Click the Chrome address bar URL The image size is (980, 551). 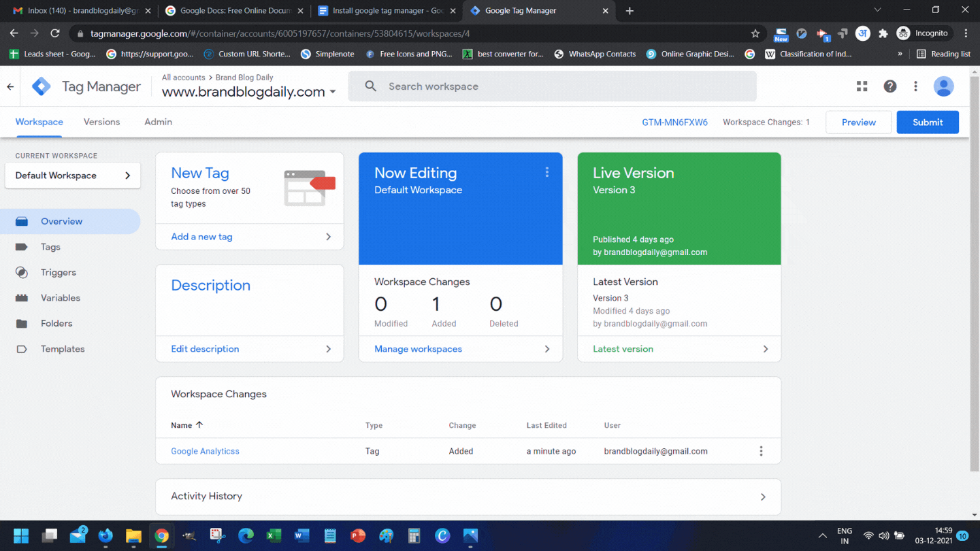(x=280, y=33)
